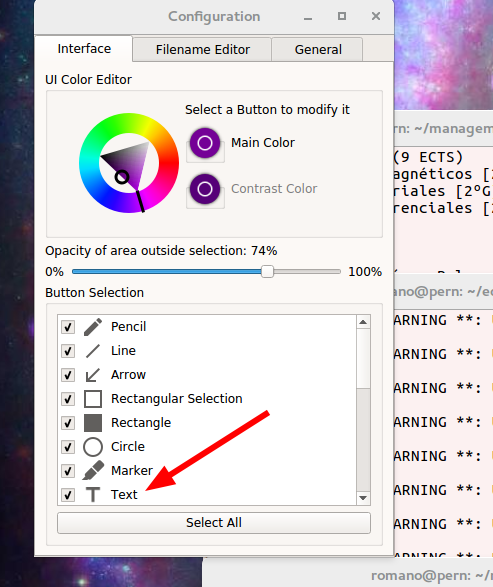Maximize the Configuration window
The height and width of the screenshot is (587, 493).
(342, 16)
